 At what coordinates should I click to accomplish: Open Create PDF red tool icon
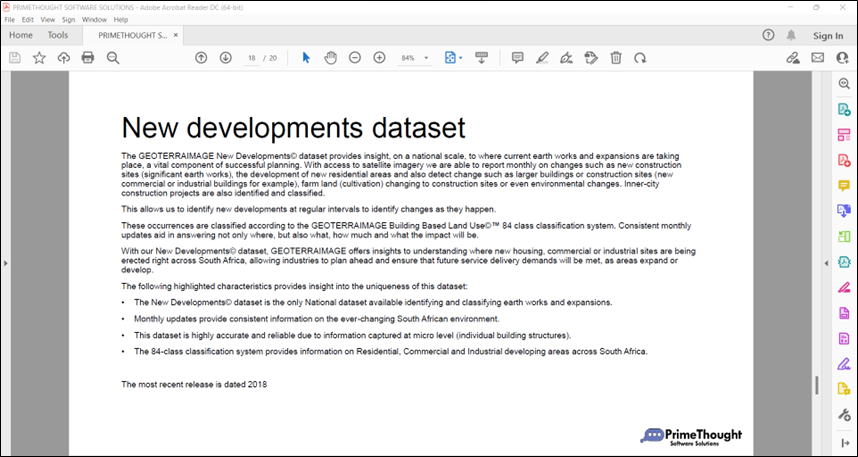click(x=844, y=160)
